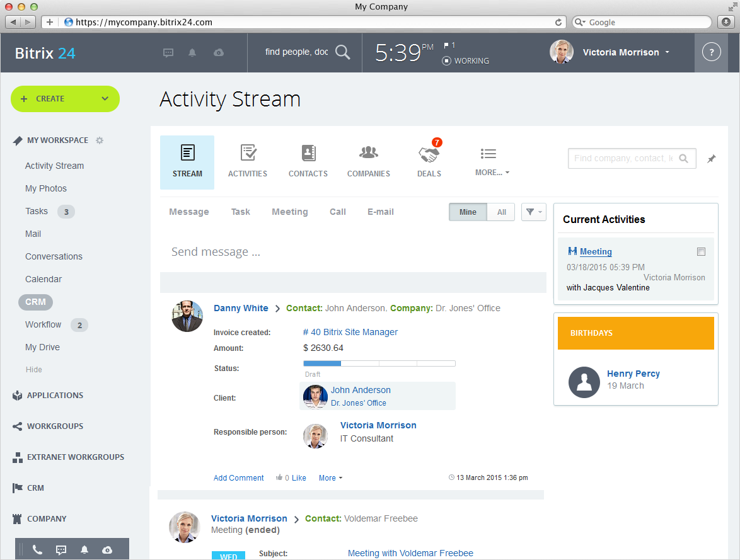Switch the stream filter to All
This screenshot has width=740, height=560.
[500, 212]
